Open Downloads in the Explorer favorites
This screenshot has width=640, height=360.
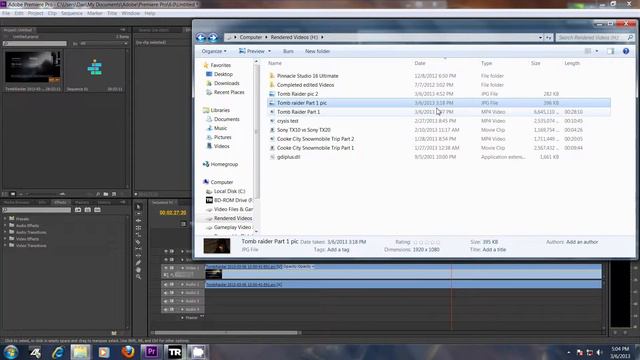click(x=227, y=83)
